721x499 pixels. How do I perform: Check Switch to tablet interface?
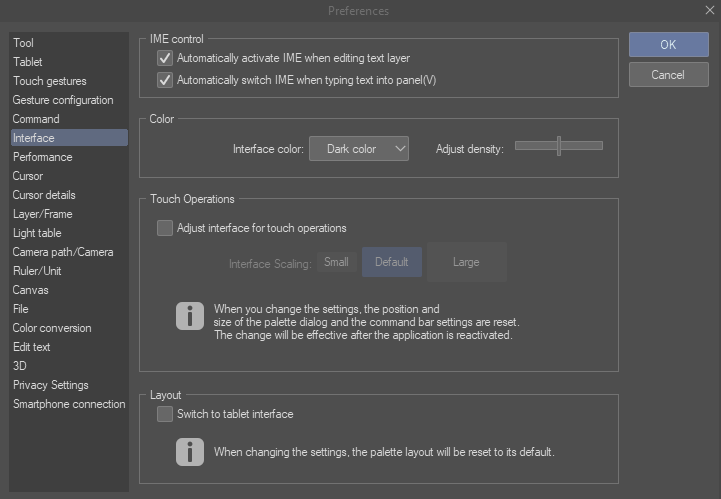tap(165, 414)
